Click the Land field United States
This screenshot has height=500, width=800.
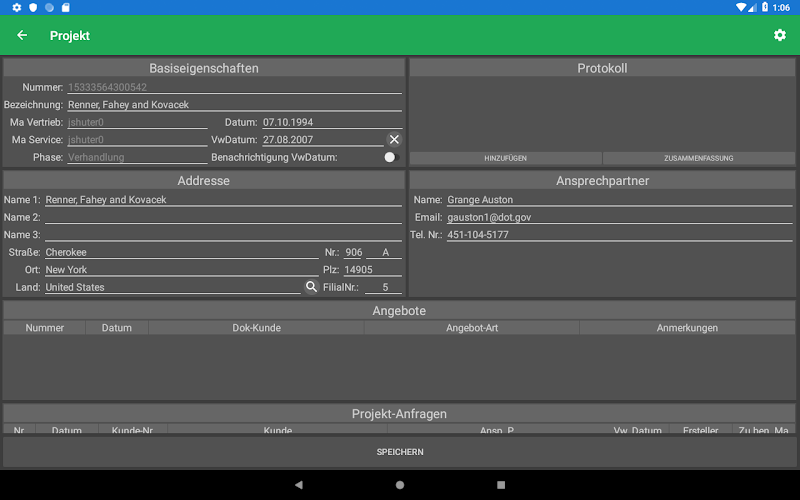pyautogui.click(x=173, y=287)
